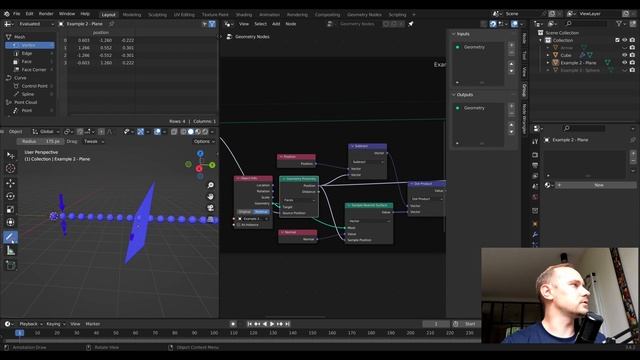This screenshot has height=360, width=640.
Task: Switch Object Info to Relative space
Action: pyautogui.click(x=261, y=212)
